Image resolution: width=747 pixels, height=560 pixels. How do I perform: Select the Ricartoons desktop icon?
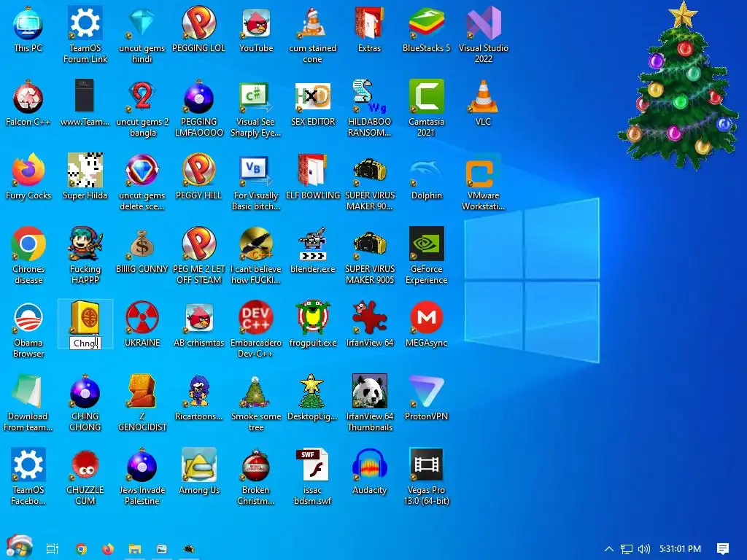[x=198, y=397]
